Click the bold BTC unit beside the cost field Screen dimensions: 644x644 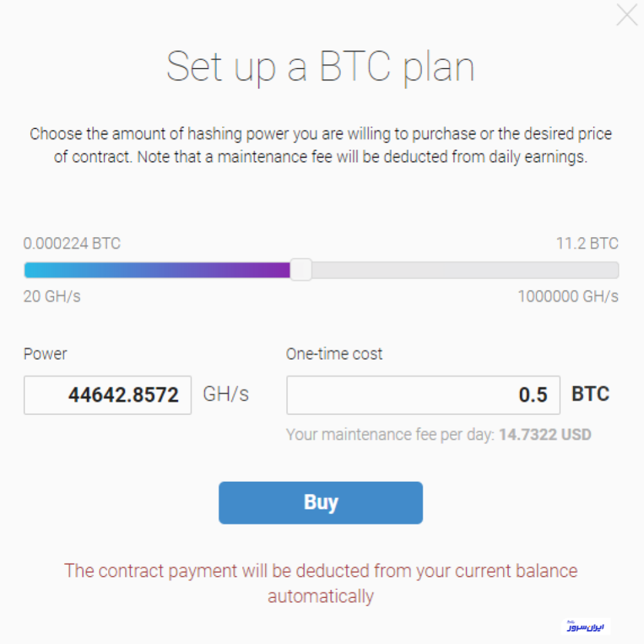pos(590,394)
